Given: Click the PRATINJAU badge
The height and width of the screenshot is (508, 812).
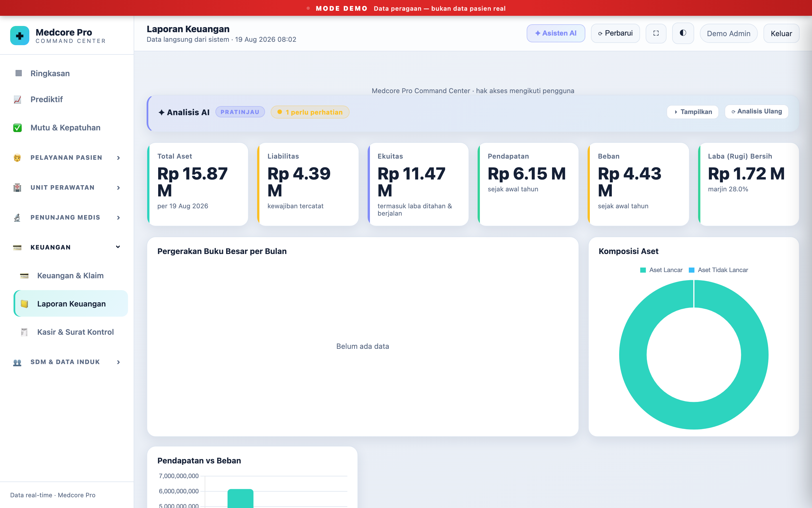Looking at the screenshot, I should point(240,112).
